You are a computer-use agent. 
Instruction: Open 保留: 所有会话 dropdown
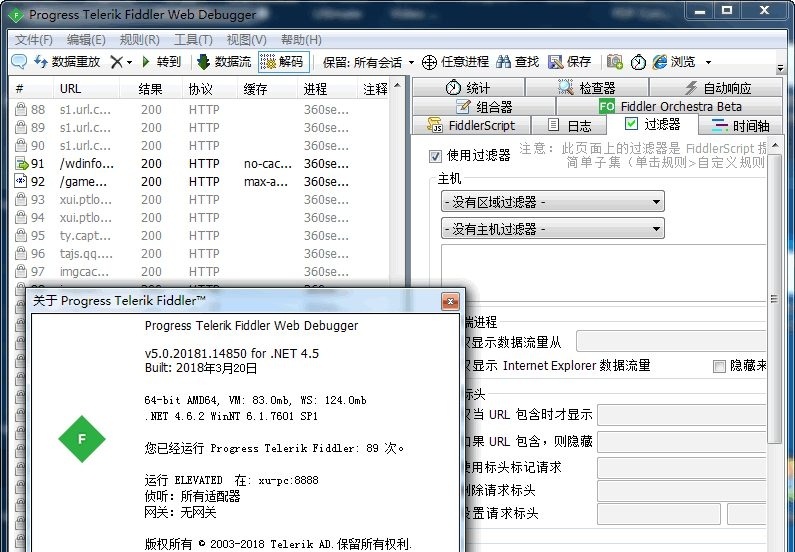[x=369, y=62]
